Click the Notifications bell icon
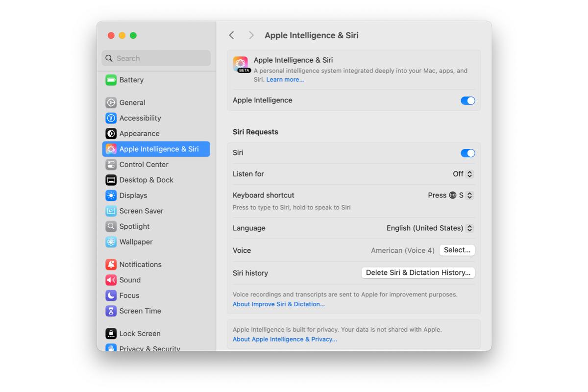The width and height of the screenshot is (588, 392). coord(111,265)
